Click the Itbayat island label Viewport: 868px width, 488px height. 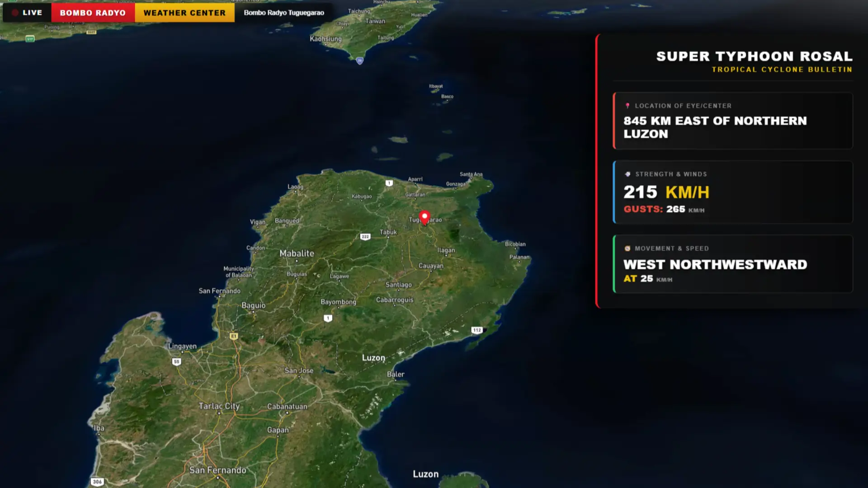coord(436,86)
